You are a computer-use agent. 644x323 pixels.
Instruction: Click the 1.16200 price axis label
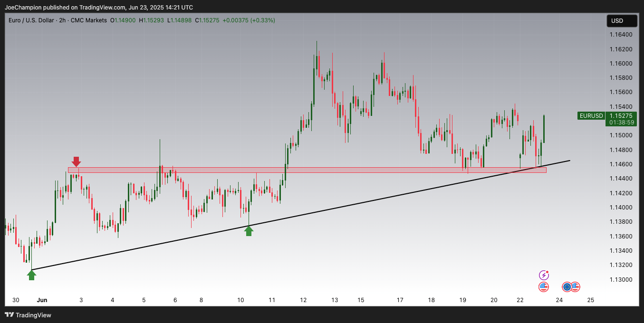tap(621, 49)
